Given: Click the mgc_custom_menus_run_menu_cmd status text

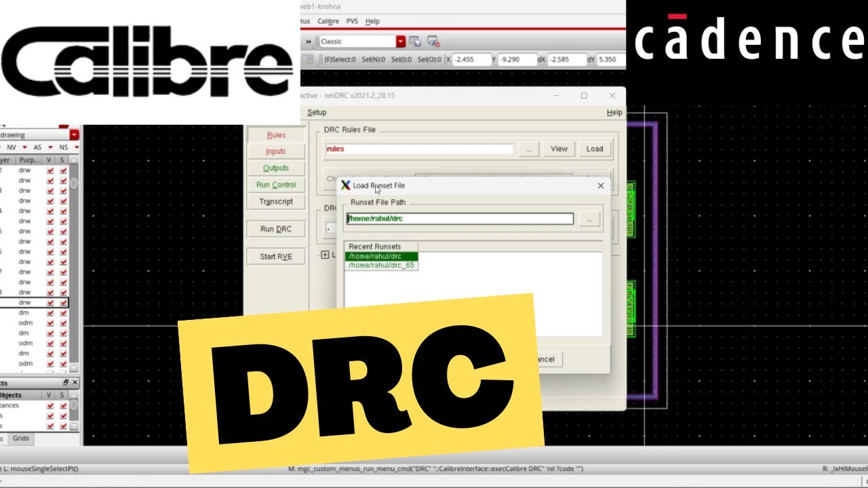Looking at the screenshot, I should coord(435,468).
